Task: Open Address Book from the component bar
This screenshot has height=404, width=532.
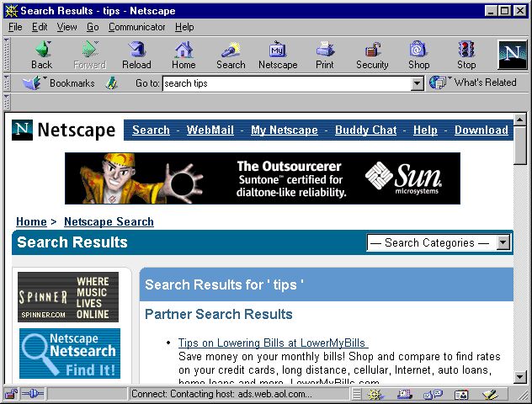Action: pos(461,394)
